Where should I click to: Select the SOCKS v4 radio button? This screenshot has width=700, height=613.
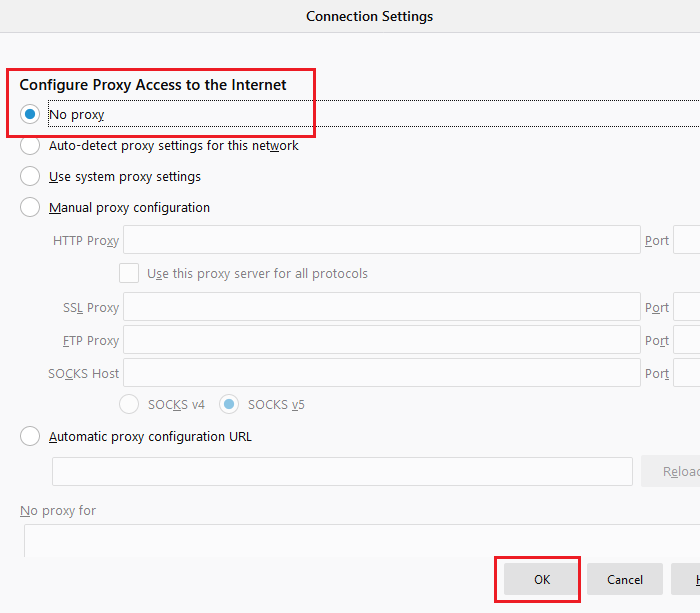tap(129, 404)
